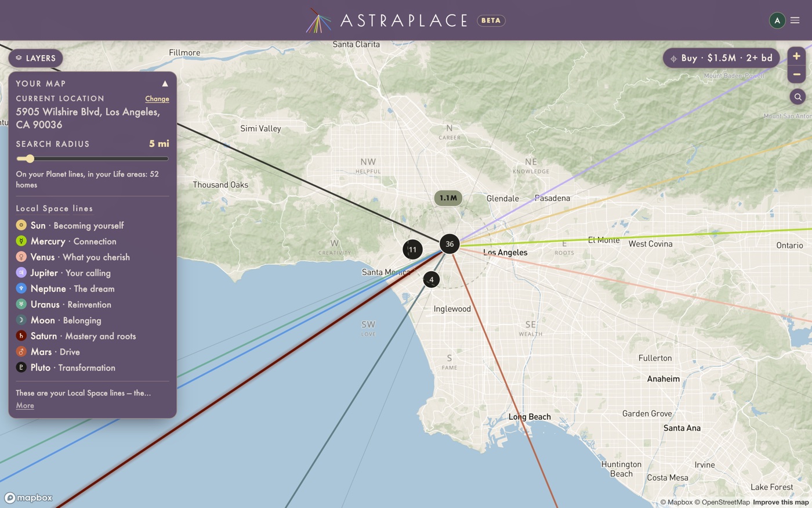Open the 4 homes cluster marker
The image size is (812, 508).
[431, 279]
